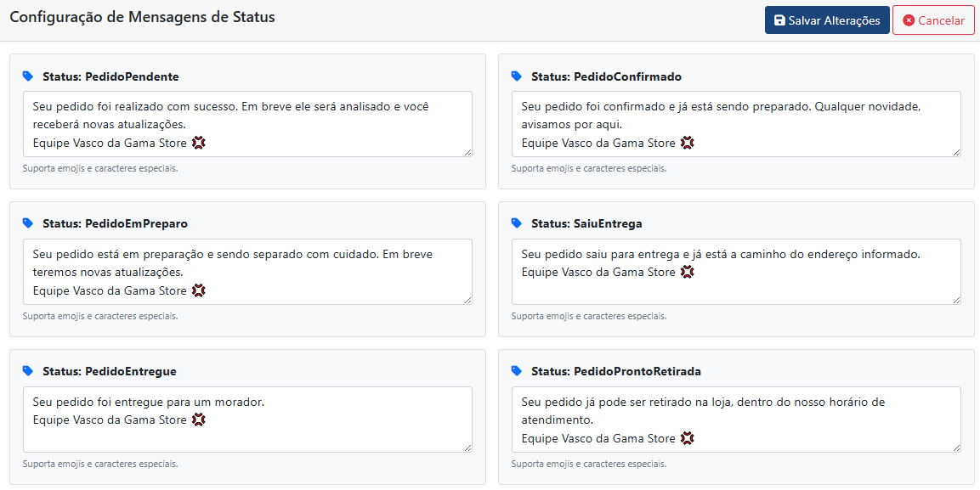
Task: Click the resize grip of the PedidoPendente textarea
Action: point(469,153)
